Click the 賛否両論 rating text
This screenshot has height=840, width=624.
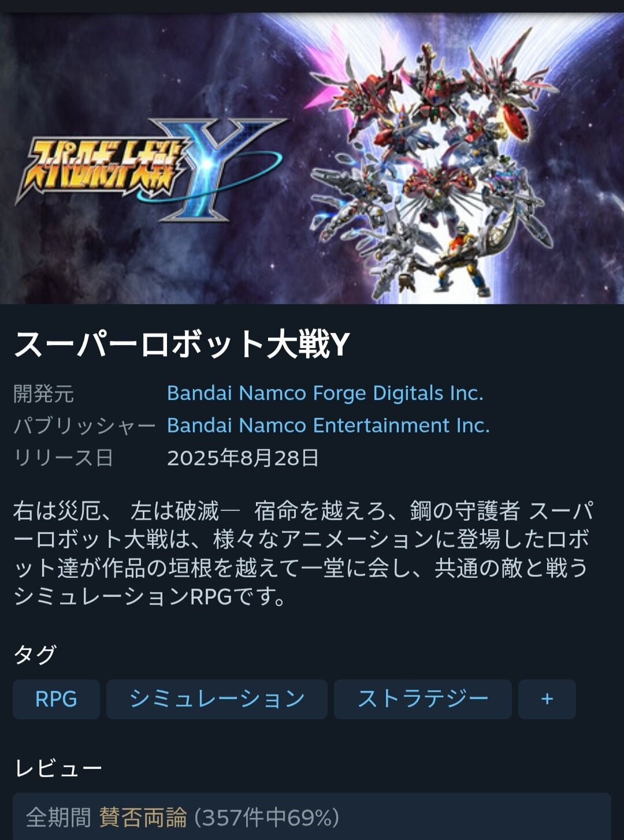click(x=143, y=817)
